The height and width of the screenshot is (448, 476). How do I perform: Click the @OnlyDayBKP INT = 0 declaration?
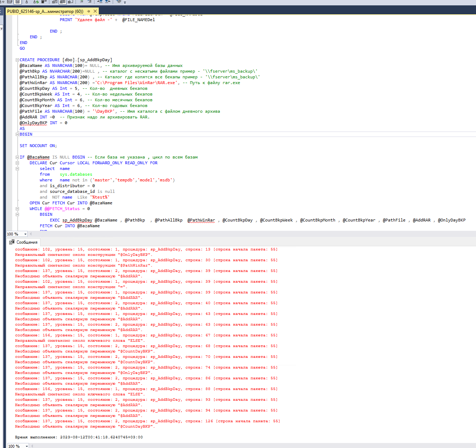[x=43, y=123]
